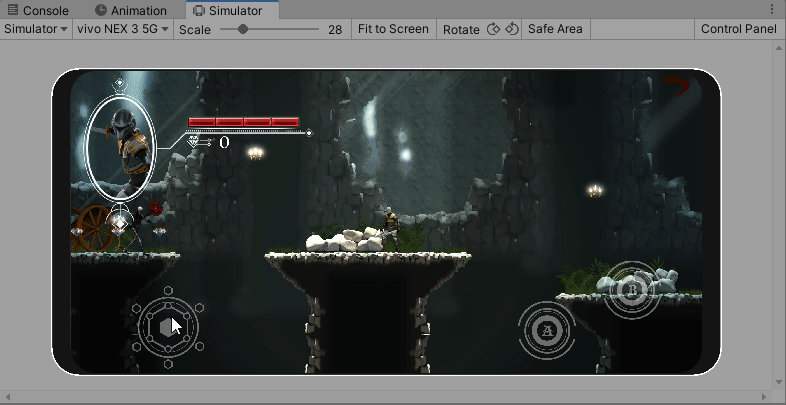This screenshot has width=786, height=405.
Task: Tap the on-screen A action button
Action: [546, 330]
